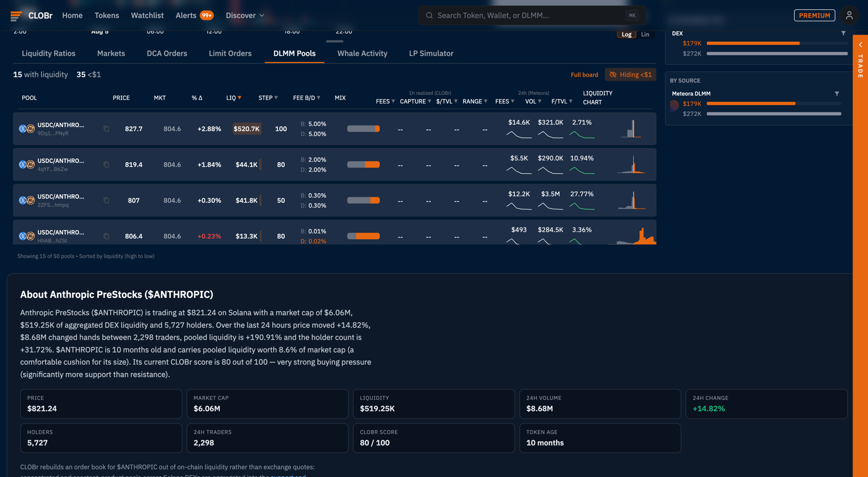Click the DEX $179K orange liquidity bar
Viewport: 868px width, 477px height.
[753, 43]
